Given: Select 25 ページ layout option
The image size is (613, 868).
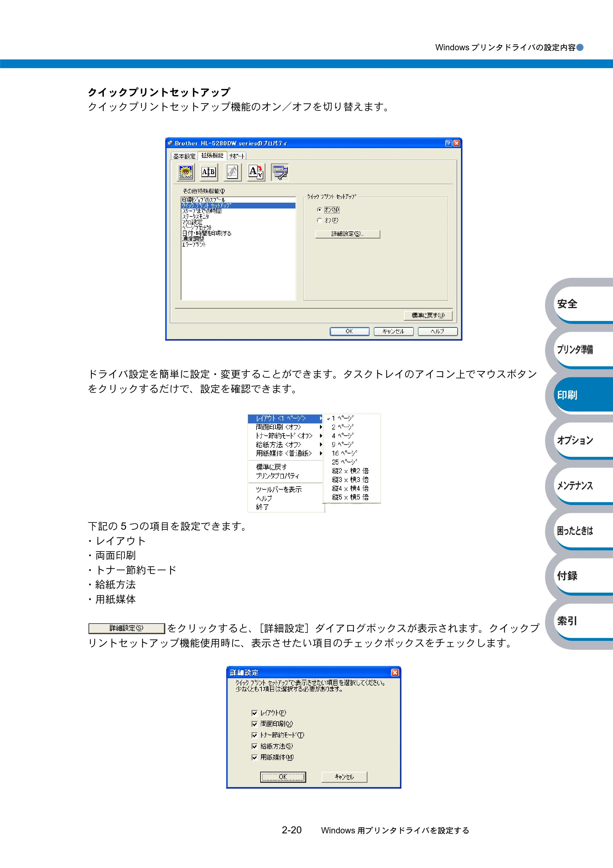Looking at the screenshot, I should click(x=352, y=462).
